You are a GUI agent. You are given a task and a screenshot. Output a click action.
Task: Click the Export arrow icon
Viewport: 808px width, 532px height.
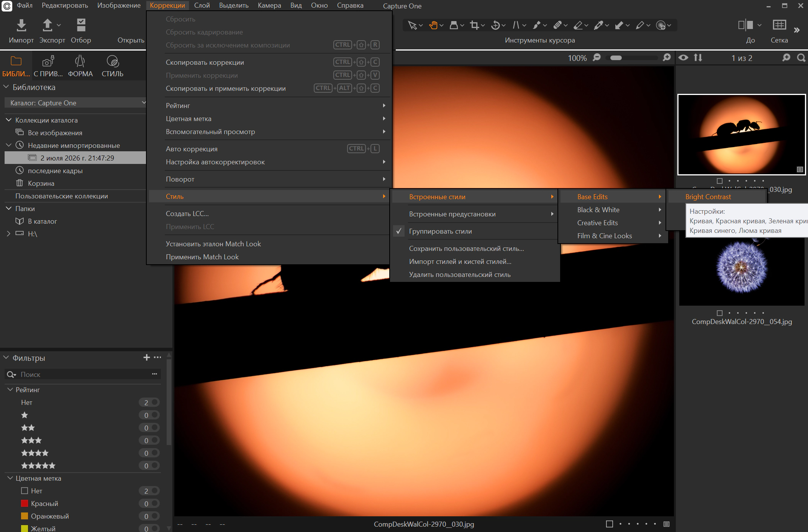[x=47, y=25]
